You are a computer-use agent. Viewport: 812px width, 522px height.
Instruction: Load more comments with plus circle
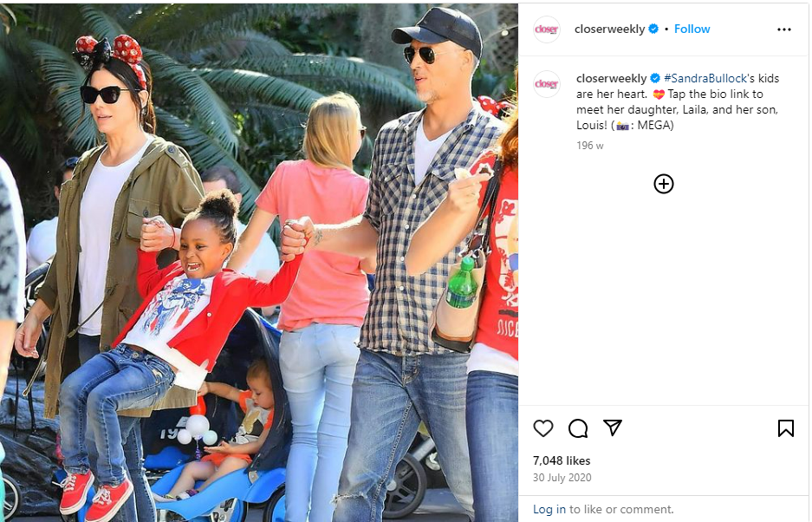tap(663, 184)
